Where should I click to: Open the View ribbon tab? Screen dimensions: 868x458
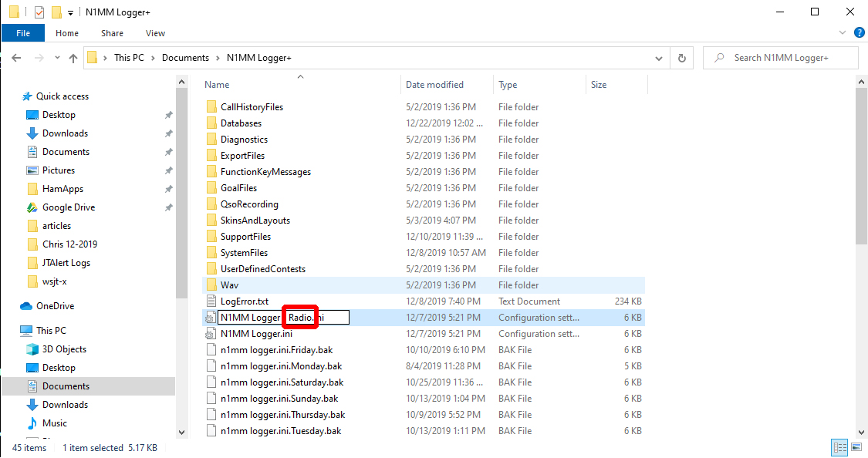pos(156,33)
